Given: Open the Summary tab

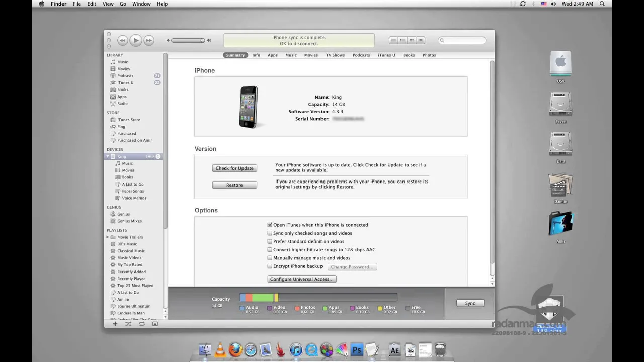Looking at the screenshot, I should 235,55.
